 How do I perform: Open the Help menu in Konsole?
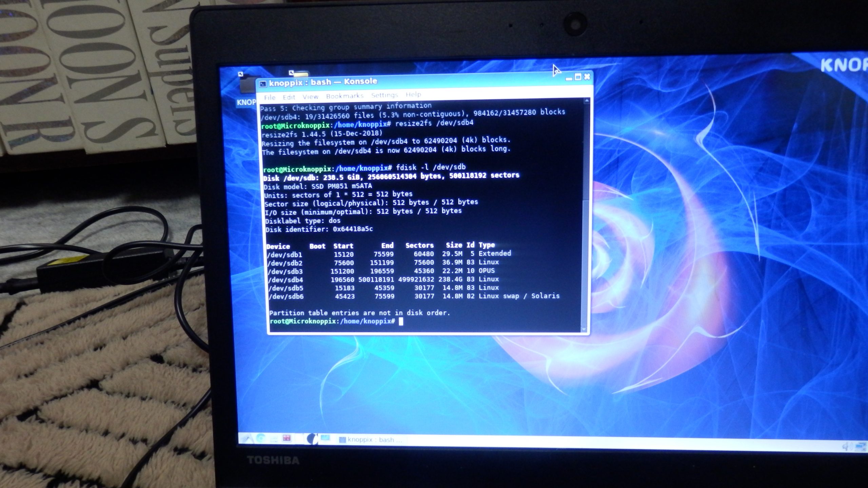(413, 94)
